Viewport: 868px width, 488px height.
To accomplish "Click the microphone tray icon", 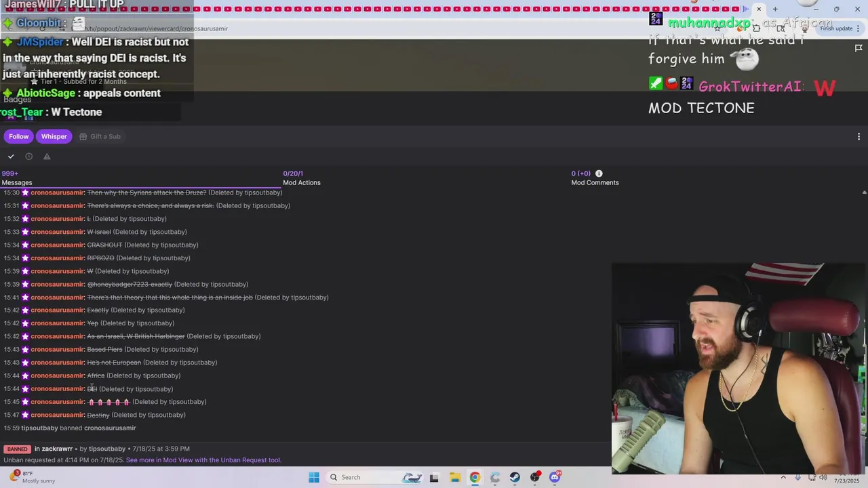I will tap(797, 477).
